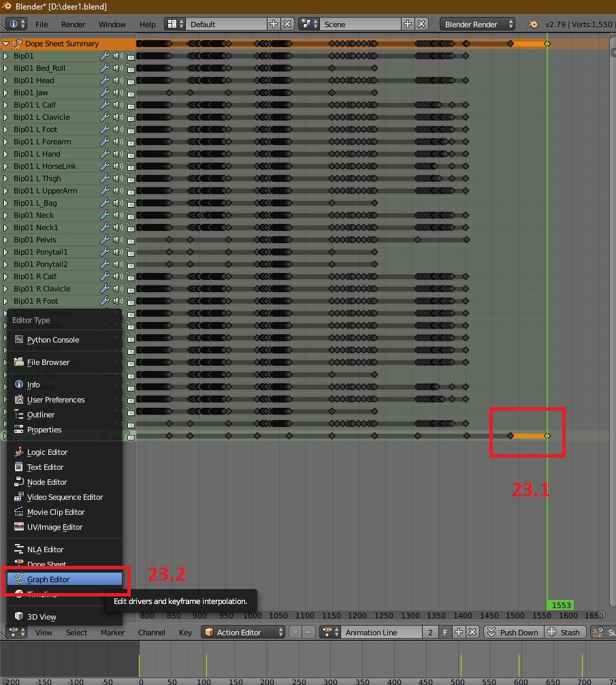Open the screen layout browse dropdown
Screen dimensions: 616x685
pos(175,24)
